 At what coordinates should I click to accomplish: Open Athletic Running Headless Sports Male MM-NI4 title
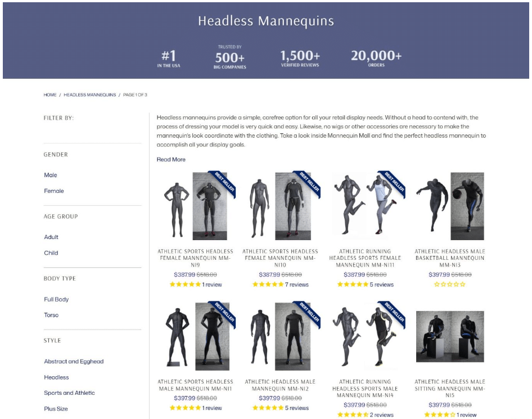365,389
